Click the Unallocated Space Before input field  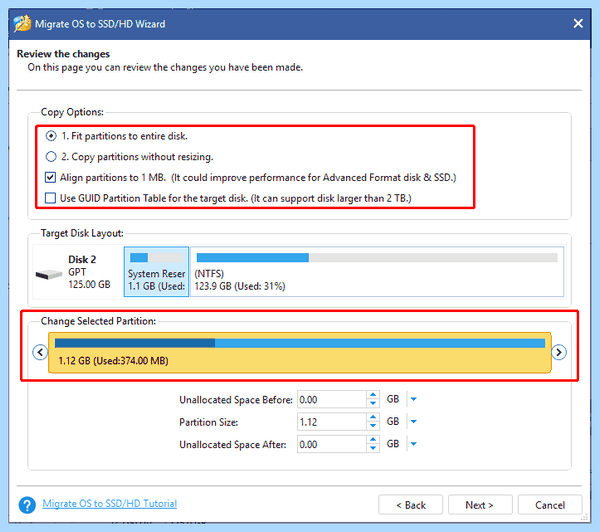tap(331, 400)
